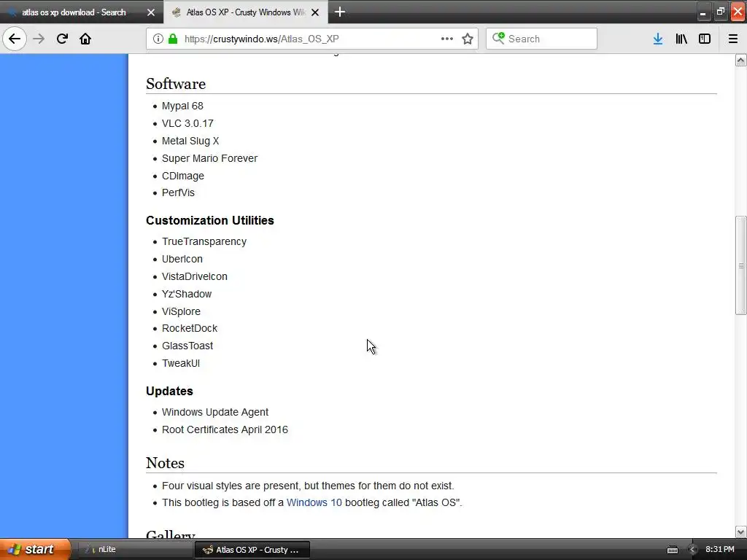Click the Software section heading
The width and height of the screenshot is (747, 560).
(176, 84)
